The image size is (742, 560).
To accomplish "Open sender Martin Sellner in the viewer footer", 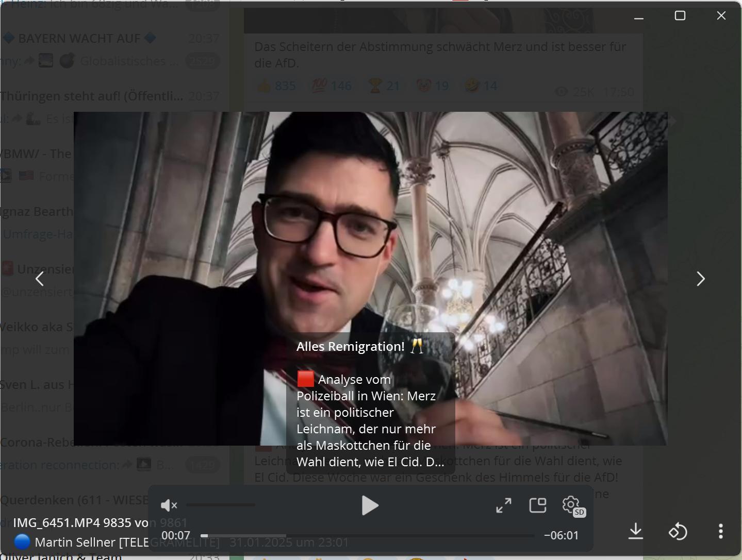I will [x=117, y=542].
